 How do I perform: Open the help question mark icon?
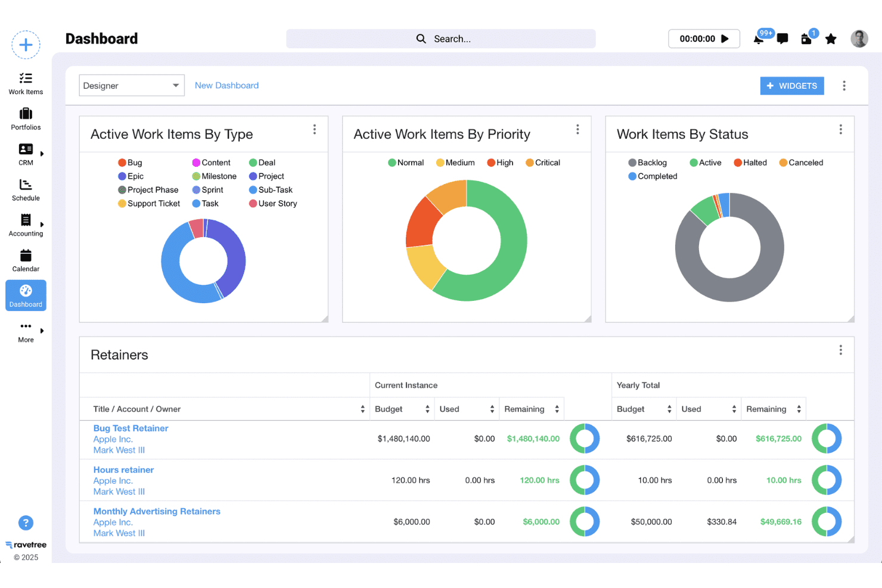(x=26, y=523)
